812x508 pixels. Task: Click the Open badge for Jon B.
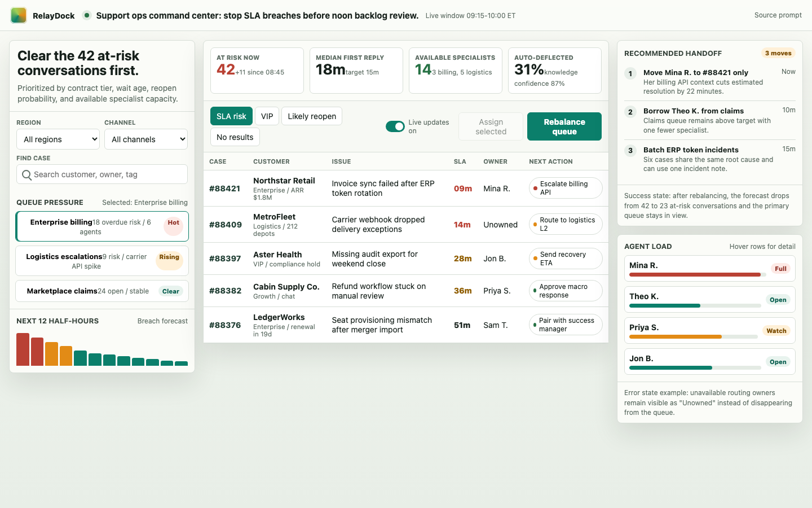click(x=778, y=362)
